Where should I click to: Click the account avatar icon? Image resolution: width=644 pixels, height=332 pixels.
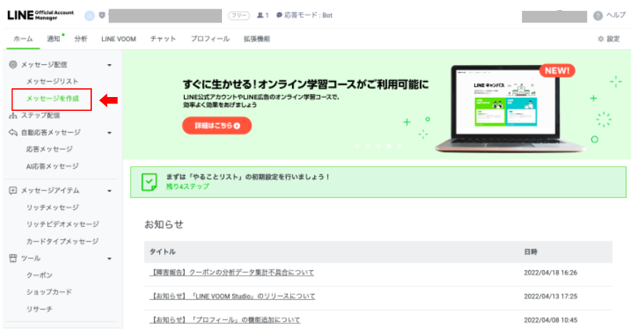(x=90, y=15)
